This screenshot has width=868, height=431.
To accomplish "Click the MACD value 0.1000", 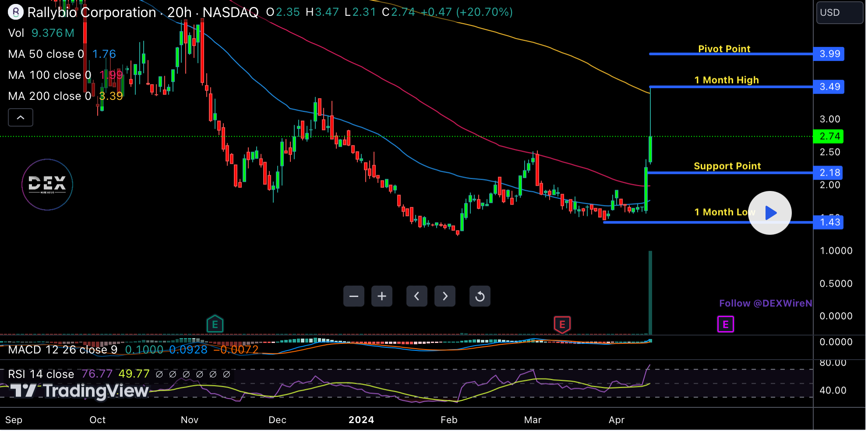I will [x=145, y=350].
